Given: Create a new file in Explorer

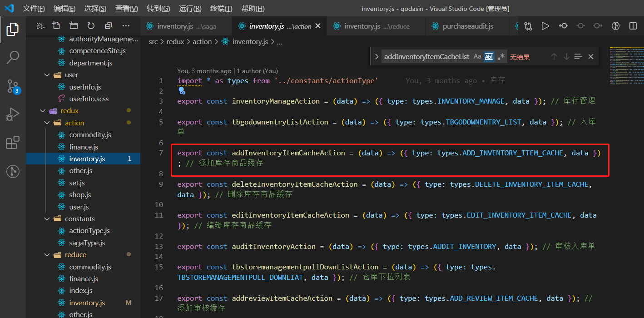Looking at the screenshot, I should coord(56,26).
